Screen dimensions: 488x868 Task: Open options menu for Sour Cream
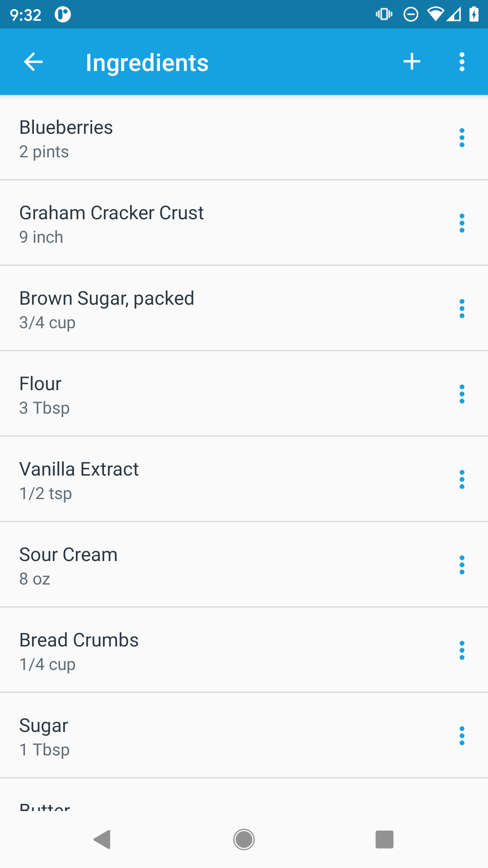click(x=461, y=565)
